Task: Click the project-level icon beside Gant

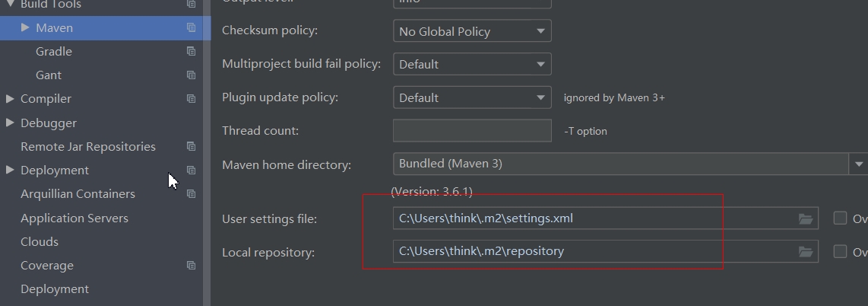Action: click(191, 75)
